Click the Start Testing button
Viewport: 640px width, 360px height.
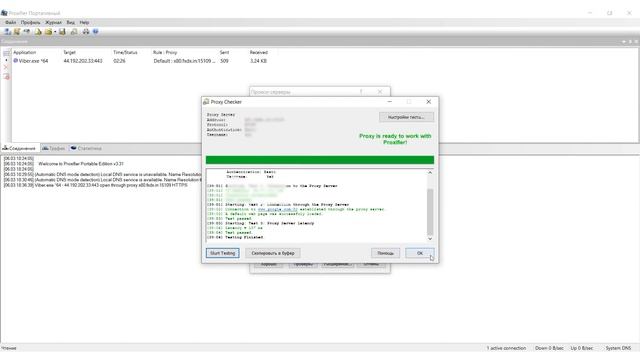point(222,253)
